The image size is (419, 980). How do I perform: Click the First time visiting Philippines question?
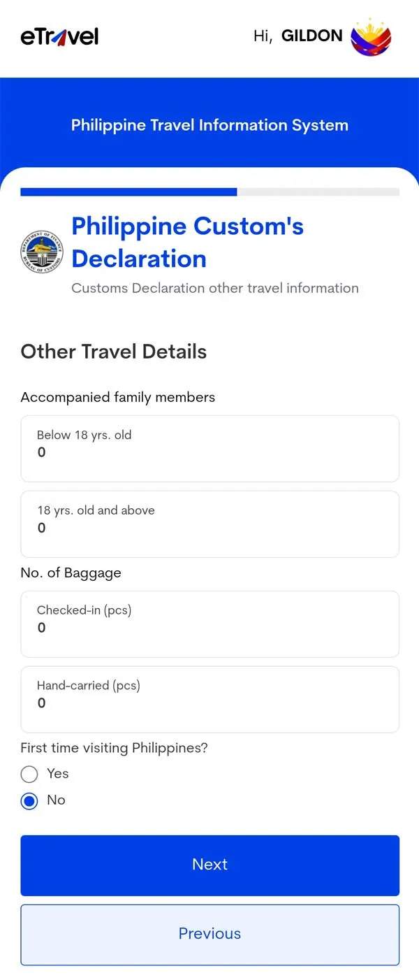115,748
